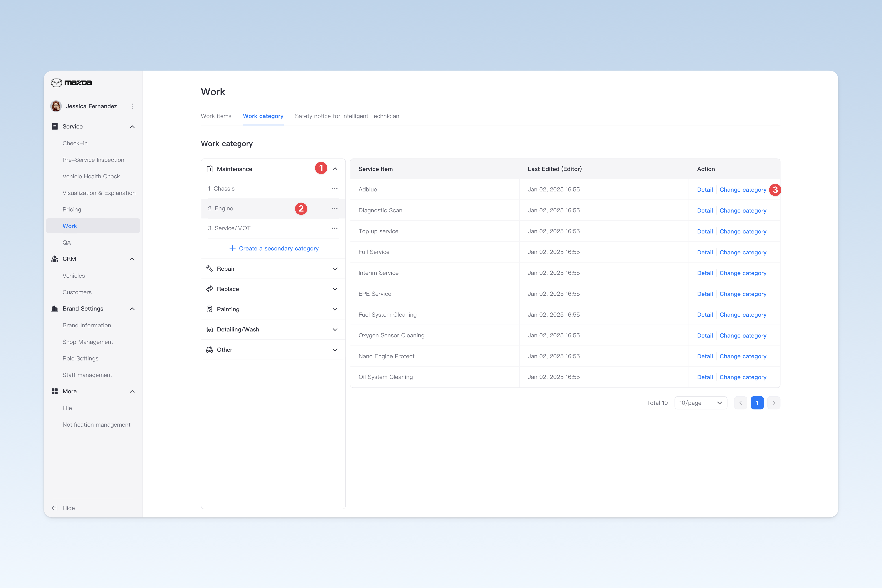Open Jessica Fernandez user options menu

point(132,106)
